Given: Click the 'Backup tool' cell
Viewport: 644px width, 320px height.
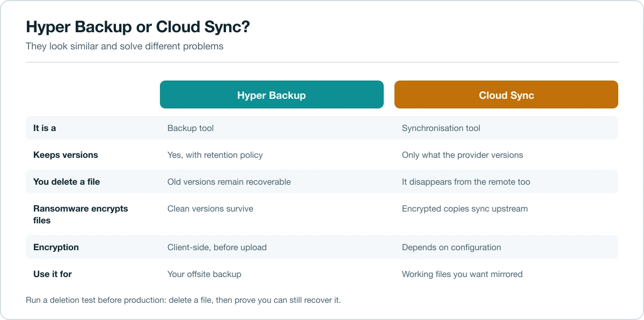Looking at the screenshot, I should tap(191, 128).
